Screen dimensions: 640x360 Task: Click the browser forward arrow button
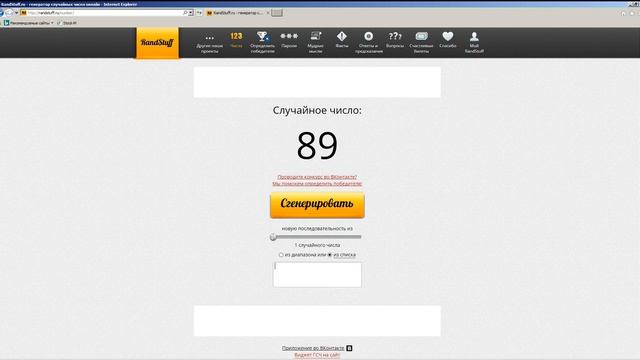tap(9, 13)
